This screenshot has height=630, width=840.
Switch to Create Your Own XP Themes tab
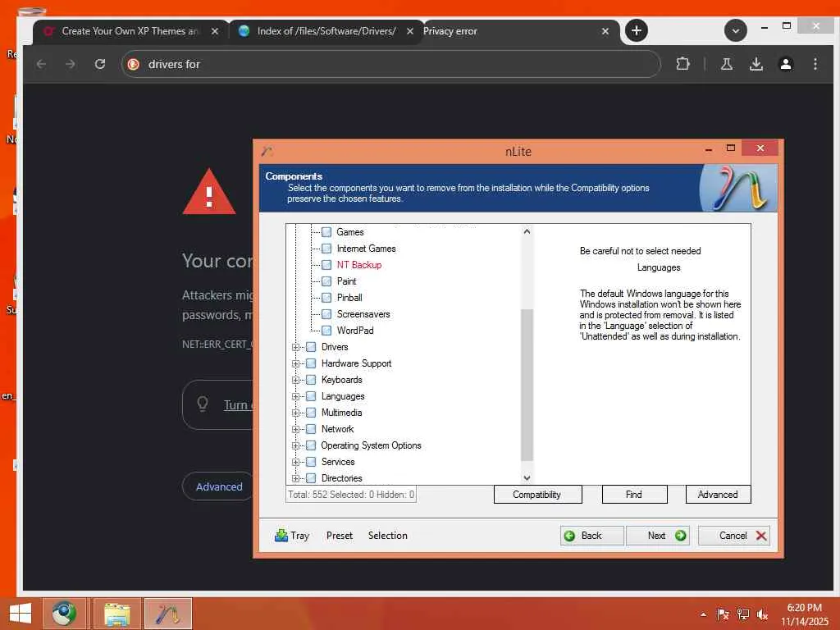(129, 31)
